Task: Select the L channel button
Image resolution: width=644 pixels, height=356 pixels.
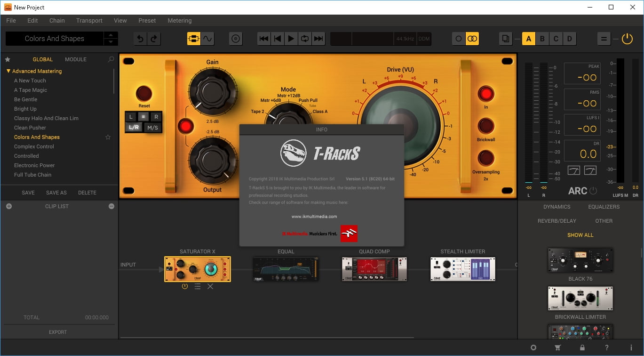Action: 132,117
